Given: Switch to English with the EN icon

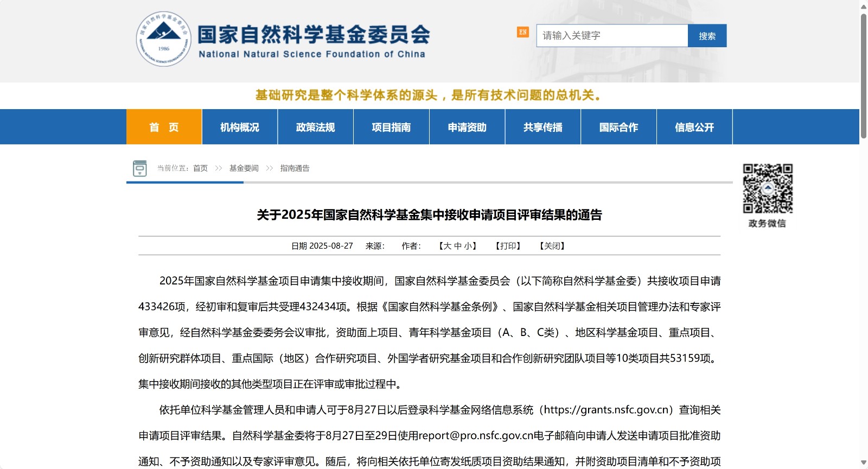Looking at the screenshot, I should point(523,32).
